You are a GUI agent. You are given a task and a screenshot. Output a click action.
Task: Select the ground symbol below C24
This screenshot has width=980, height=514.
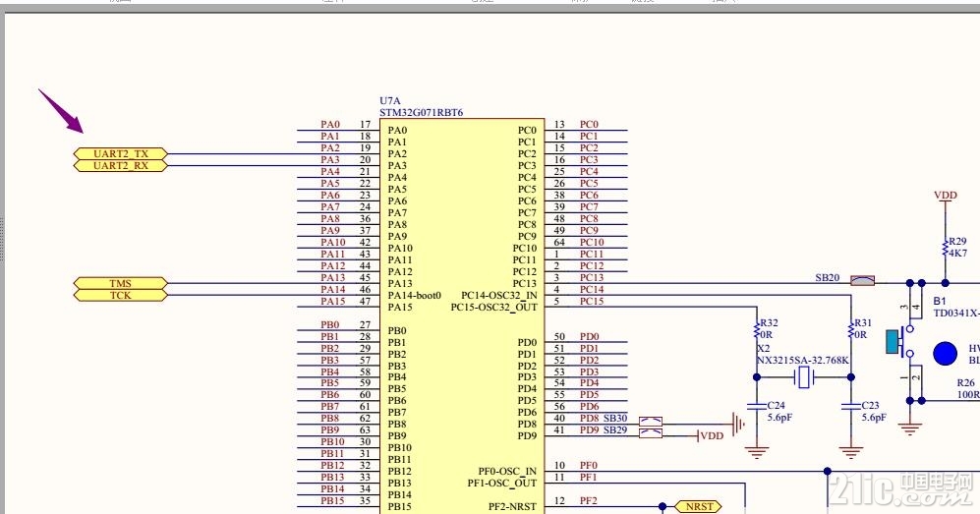coord(757,452)
